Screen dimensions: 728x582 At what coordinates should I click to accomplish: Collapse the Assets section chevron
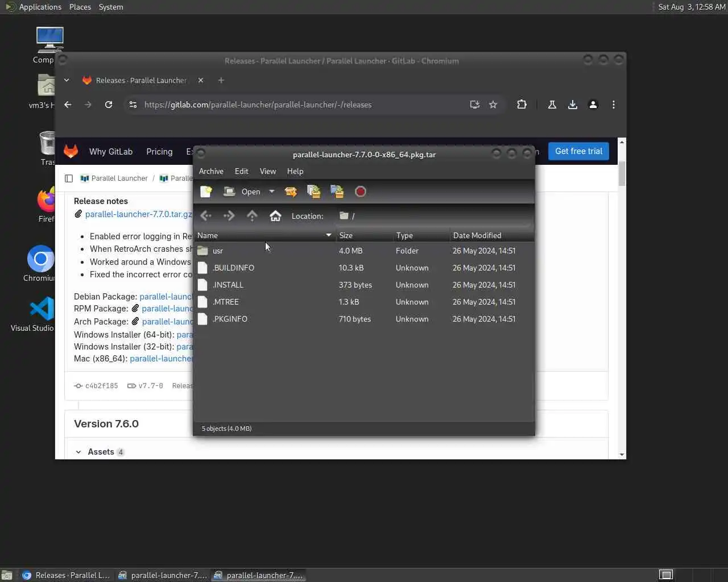tap(78, 452)
